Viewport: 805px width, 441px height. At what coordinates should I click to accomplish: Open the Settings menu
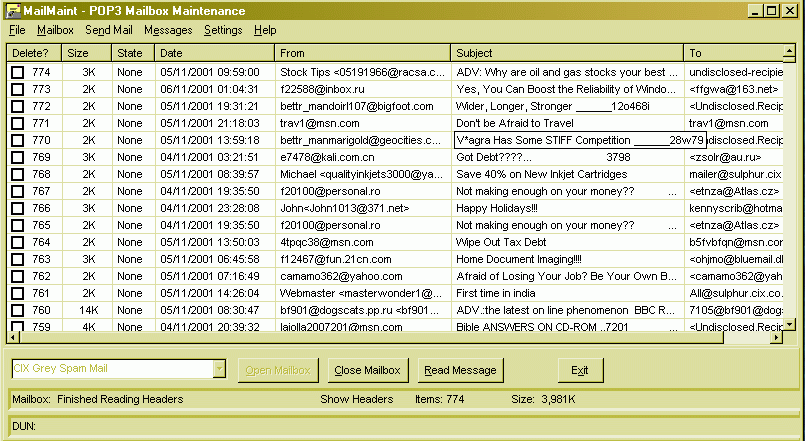223,30
